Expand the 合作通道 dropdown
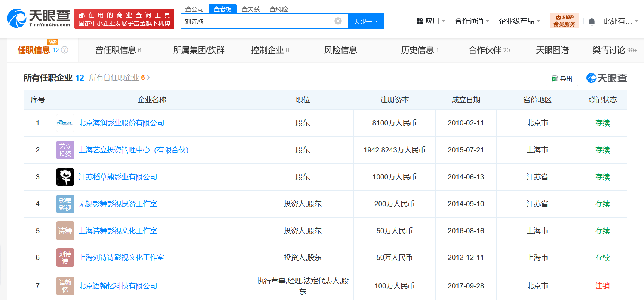This screenshot has width=644, height=300. click(x=487, y=21)
